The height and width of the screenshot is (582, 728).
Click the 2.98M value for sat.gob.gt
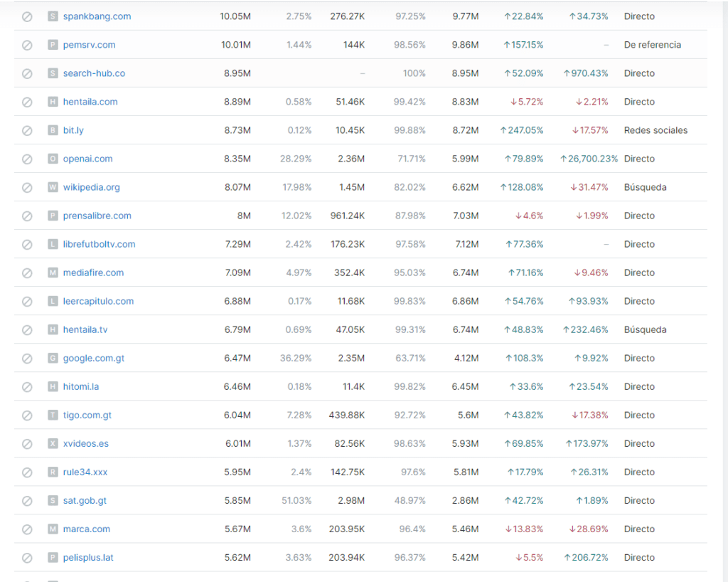pos(351,501)
